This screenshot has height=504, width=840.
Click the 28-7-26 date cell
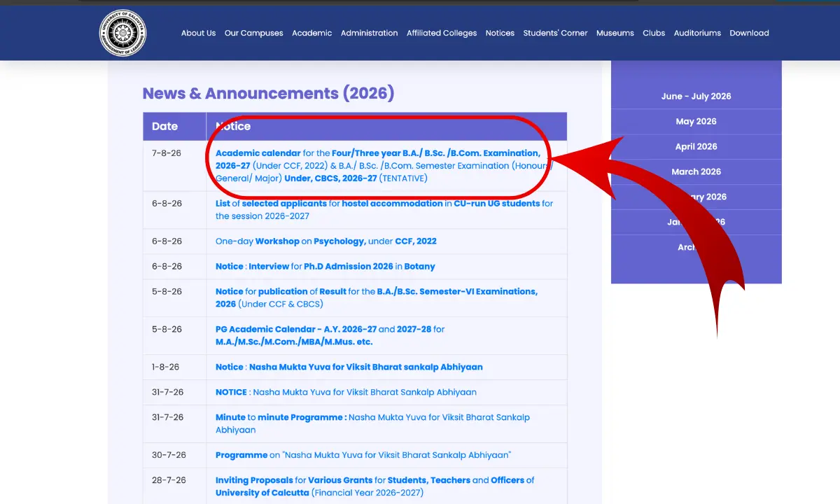click(174, 486)
